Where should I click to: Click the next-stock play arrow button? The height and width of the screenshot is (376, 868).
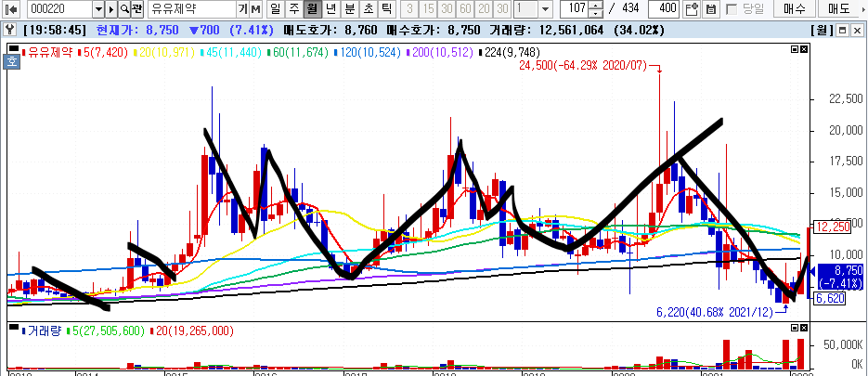click(x=111, y=9)
